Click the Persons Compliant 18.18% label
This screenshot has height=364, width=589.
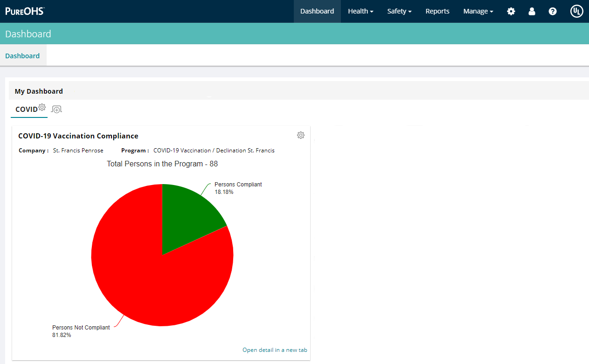pyautogui.click(x=238, y=188)
